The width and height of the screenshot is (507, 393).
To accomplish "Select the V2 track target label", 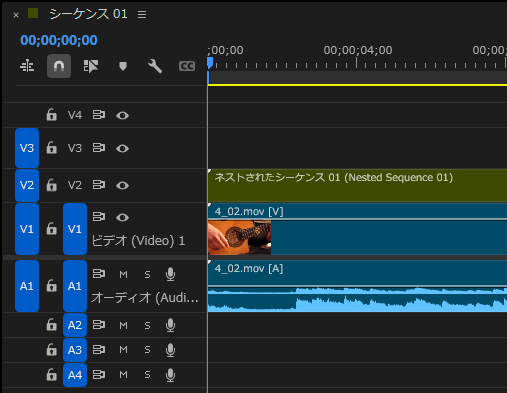I will point(75,185).
